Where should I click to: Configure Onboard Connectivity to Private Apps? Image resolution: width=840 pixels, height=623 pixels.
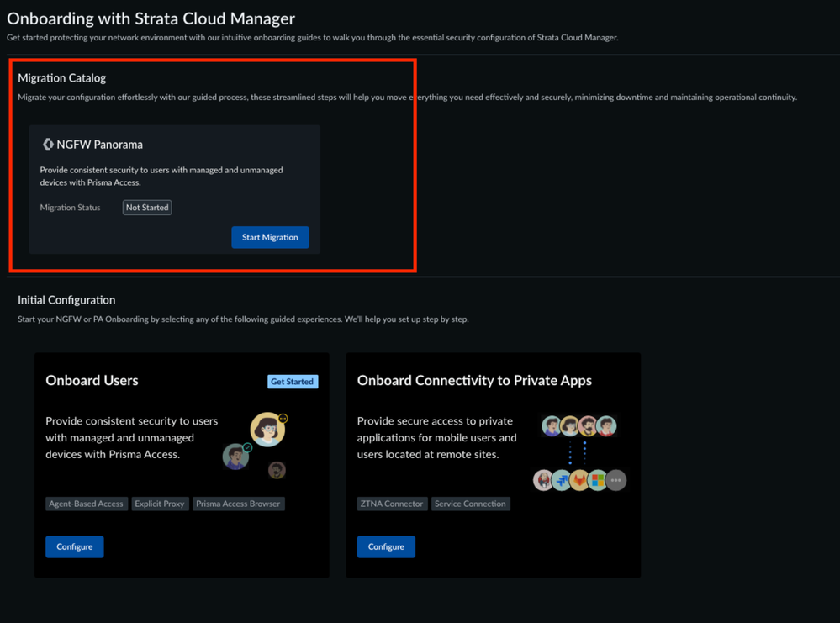386,546
